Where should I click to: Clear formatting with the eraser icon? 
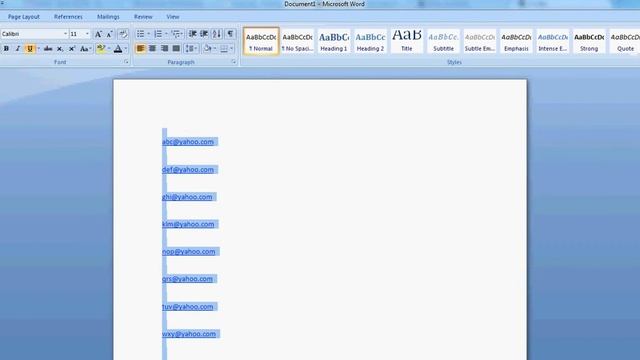(x=123, y=34)
